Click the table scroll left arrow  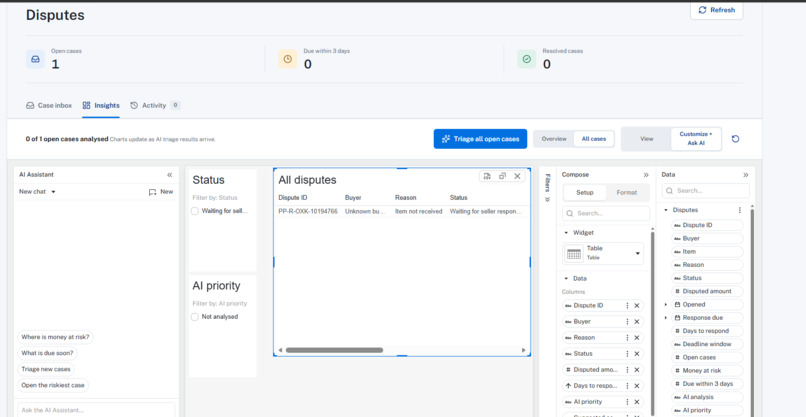(280, 350)
